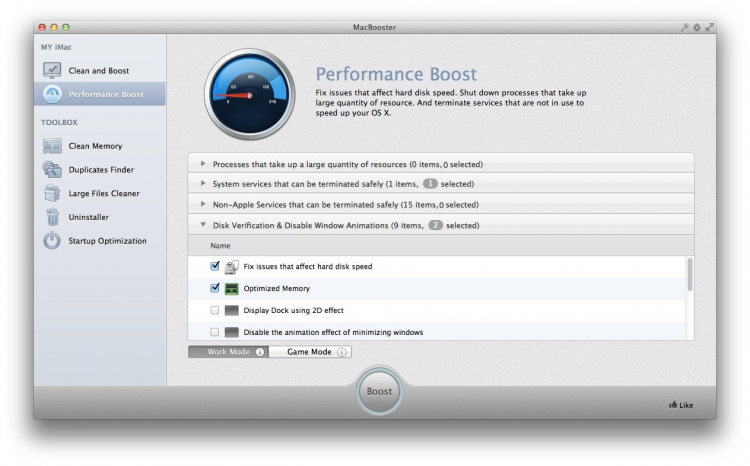The image size is (750, 466).
Task: Expand System services that can be terminated safely
Action: pyautogui.click(x=203, y=183)
